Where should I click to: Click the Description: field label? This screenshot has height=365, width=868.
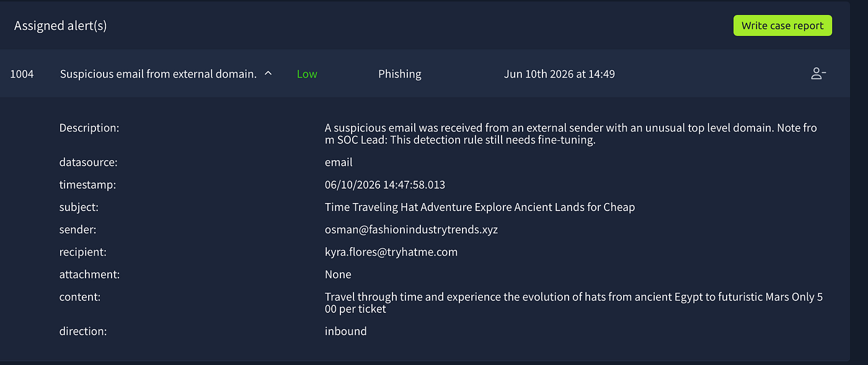89,128
